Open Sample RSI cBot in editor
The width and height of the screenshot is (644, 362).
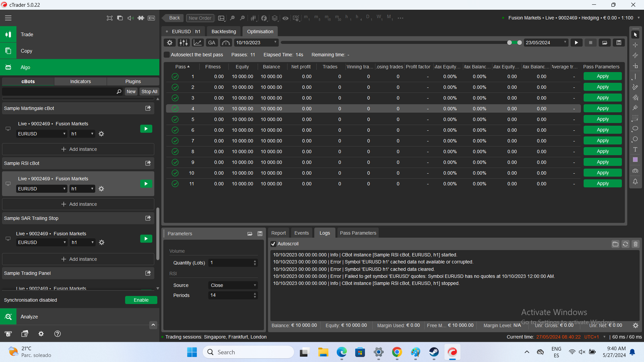[148, 163]
